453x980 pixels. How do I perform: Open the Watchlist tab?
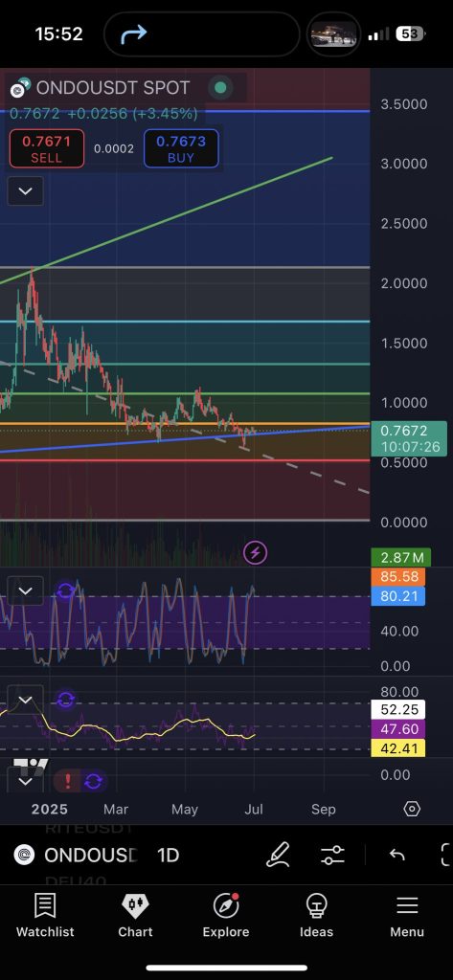pyautogui.click(x=45, y=916)
